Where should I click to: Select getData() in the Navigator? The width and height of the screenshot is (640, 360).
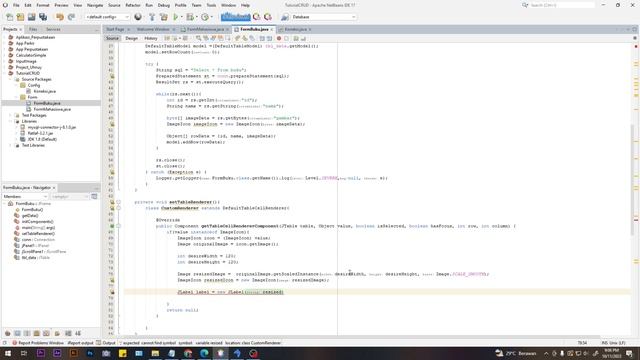[30, 216]
